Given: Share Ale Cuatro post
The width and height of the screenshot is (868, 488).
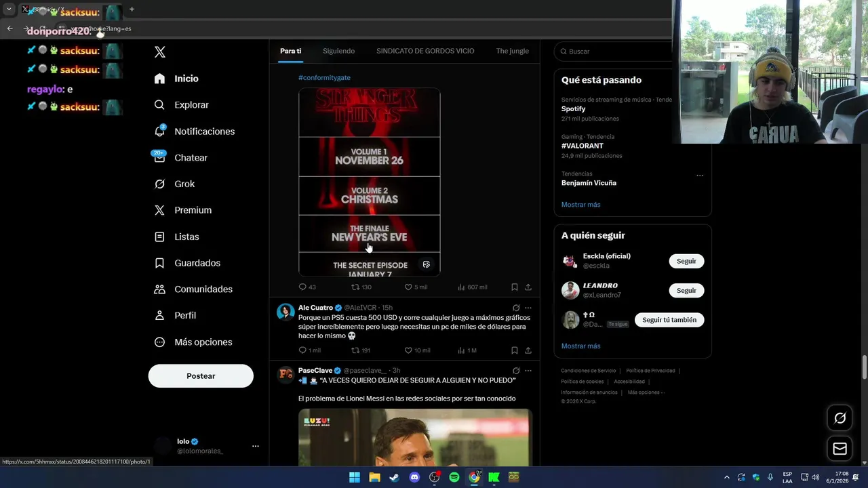Looking at the screenshot, I should 528,350.
